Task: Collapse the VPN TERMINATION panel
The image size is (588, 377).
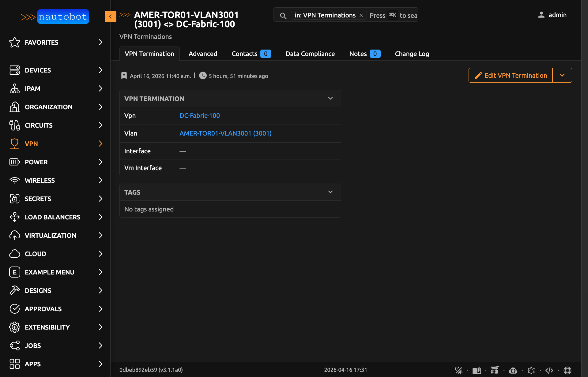Action: pyautogui.click(x=330, y=99)
